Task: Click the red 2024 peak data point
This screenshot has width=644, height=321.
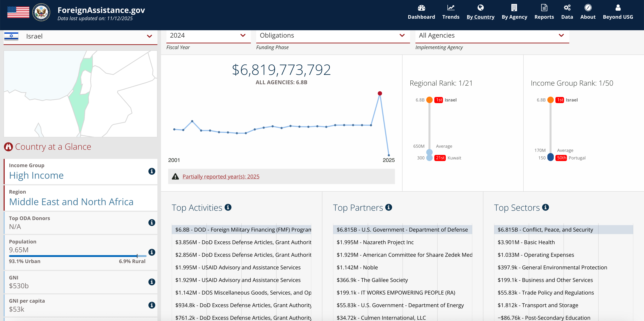Action: point(380,93)
